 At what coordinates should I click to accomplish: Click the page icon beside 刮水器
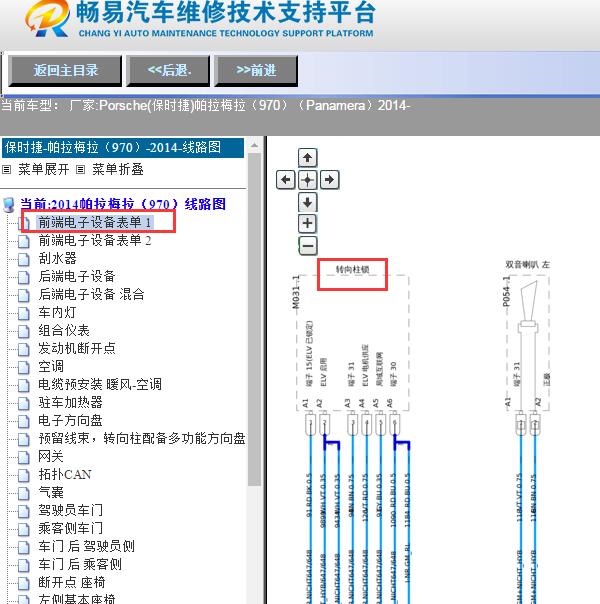click(24, 259)
